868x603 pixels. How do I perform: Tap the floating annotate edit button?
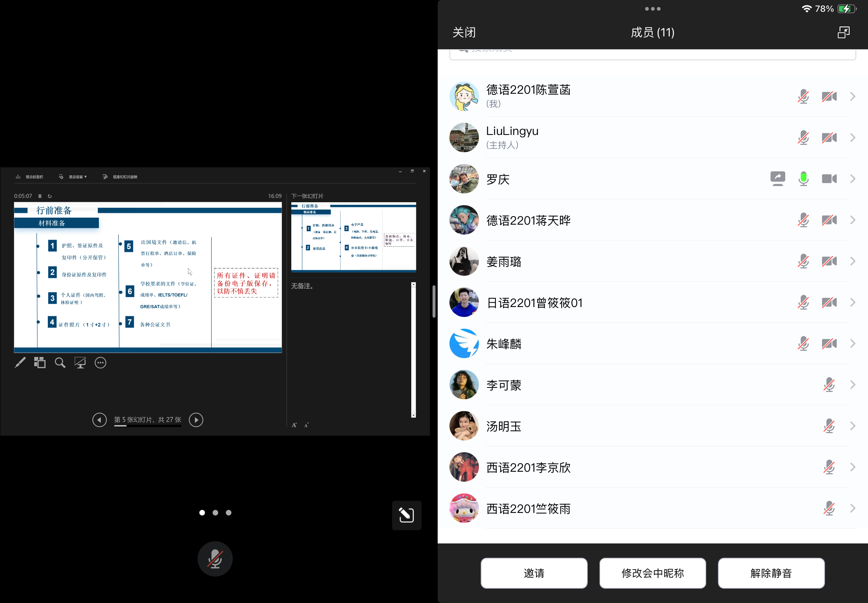click(x=406, y=515)
